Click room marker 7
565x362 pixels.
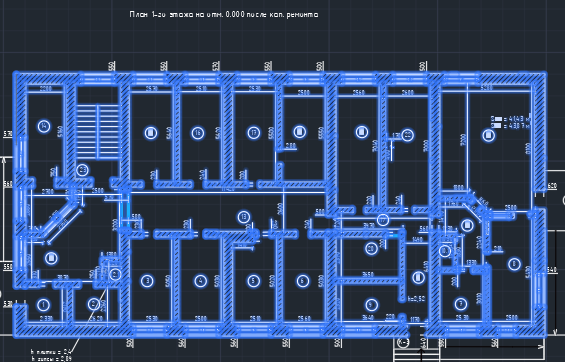[461, 304]
